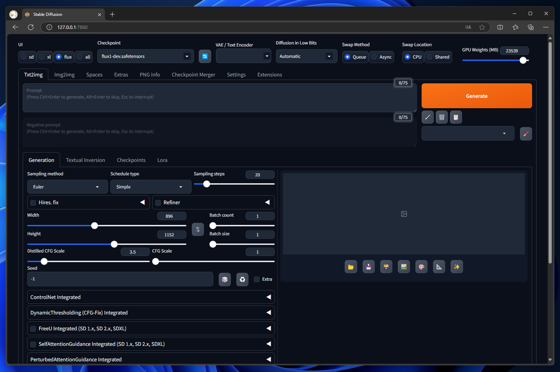This screenshot has width=560, height=372.
Task: Click the Sampling steps slider
Action: [234, 184]
